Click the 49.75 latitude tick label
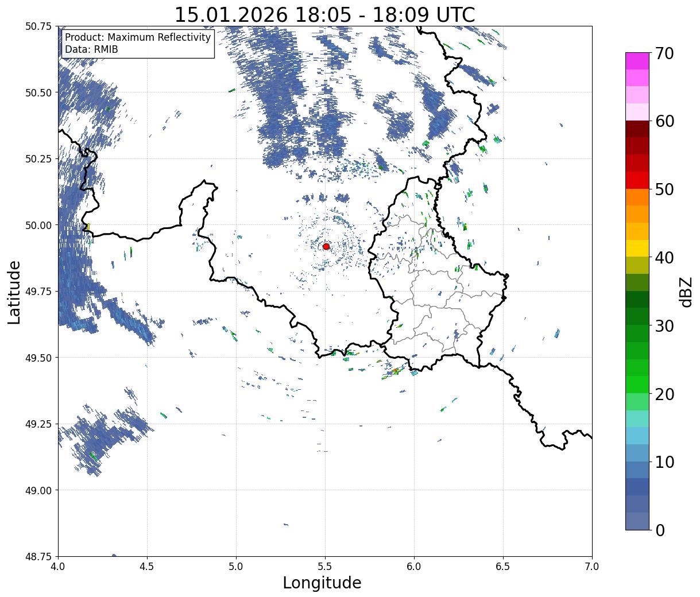 point(38,292)
